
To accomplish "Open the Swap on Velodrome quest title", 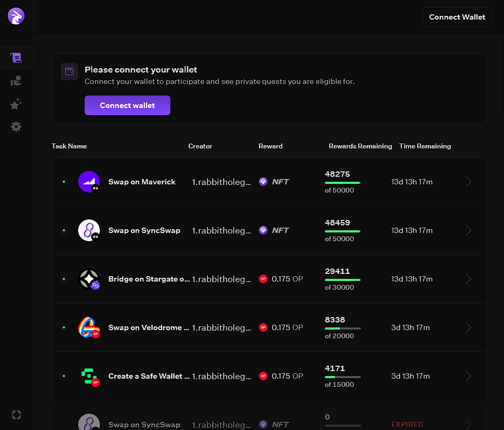I will (x=149, y=327).
